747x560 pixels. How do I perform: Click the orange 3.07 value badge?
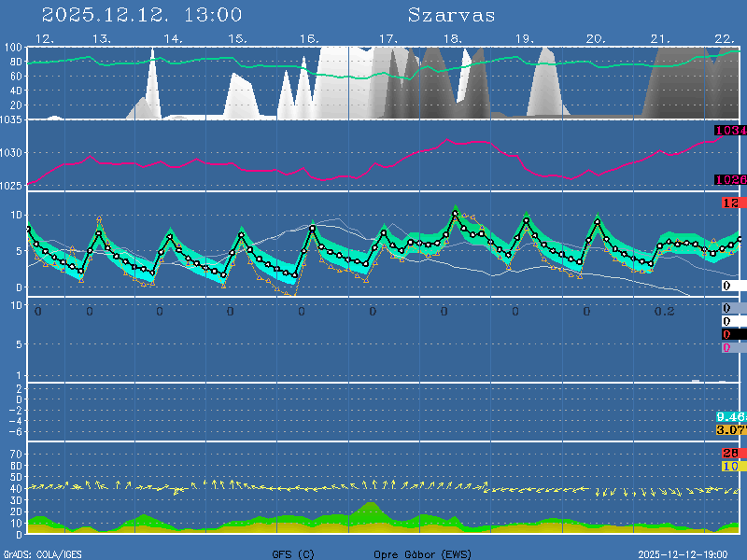click(730, 429)
